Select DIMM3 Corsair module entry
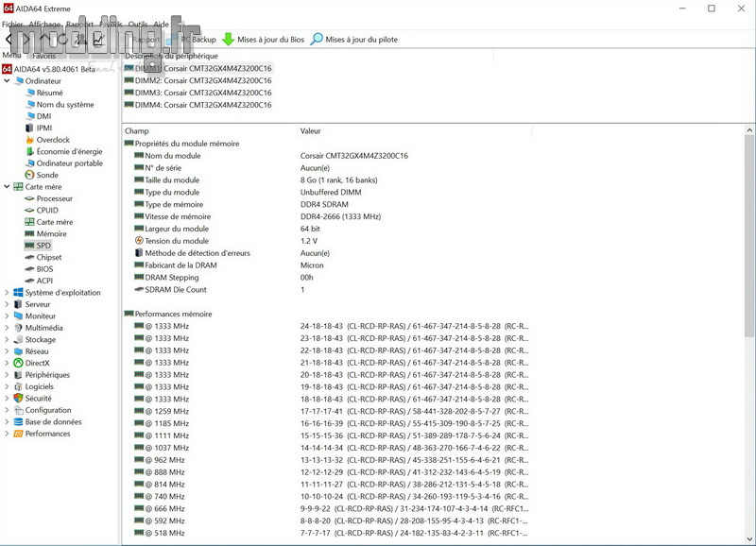756x546 pixels. point(198,93)
